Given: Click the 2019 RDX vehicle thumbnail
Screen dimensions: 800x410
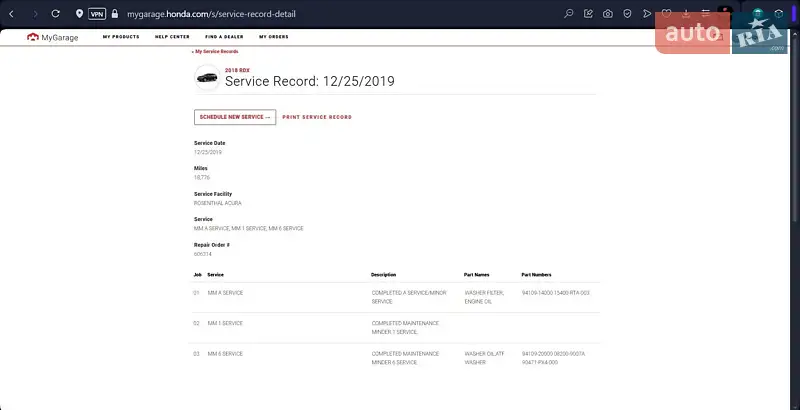Looking at the screenshot, I should coord(207,77).
